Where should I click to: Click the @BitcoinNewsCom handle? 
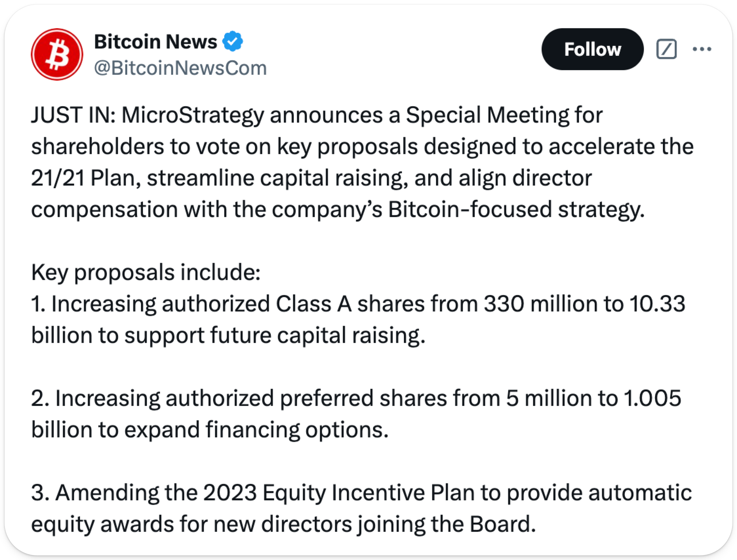[180, 68]
